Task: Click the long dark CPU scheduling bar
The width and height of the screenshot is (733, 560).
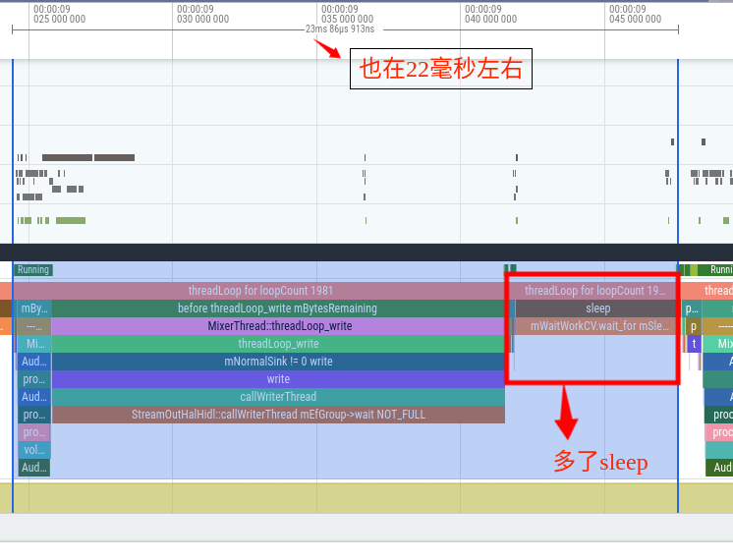Action: tap(68, 157)
